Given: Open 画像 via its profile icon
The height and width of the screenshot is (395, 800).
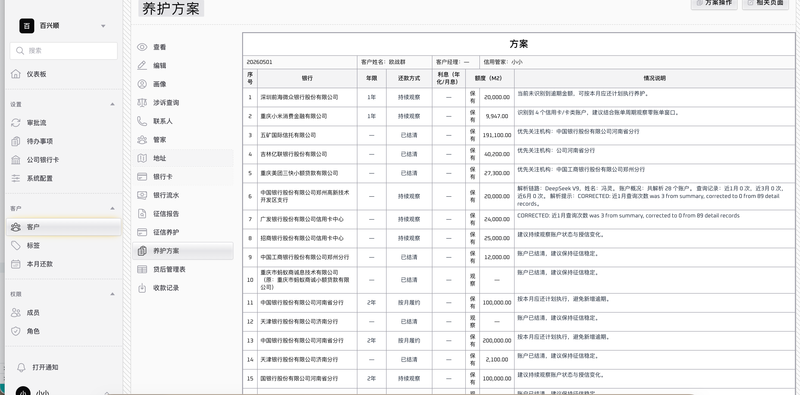Looking at the screenshot, I should click(142, 84).
